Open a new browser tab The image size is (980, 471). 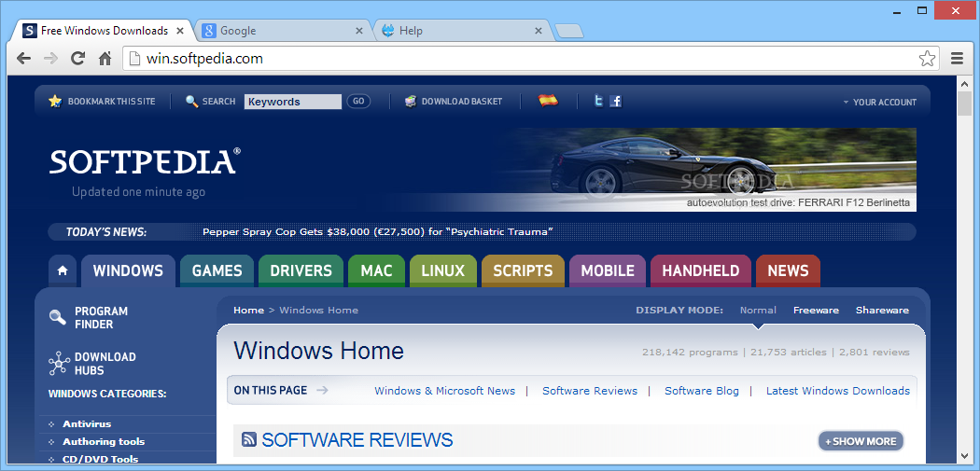(x=568, y=31)
